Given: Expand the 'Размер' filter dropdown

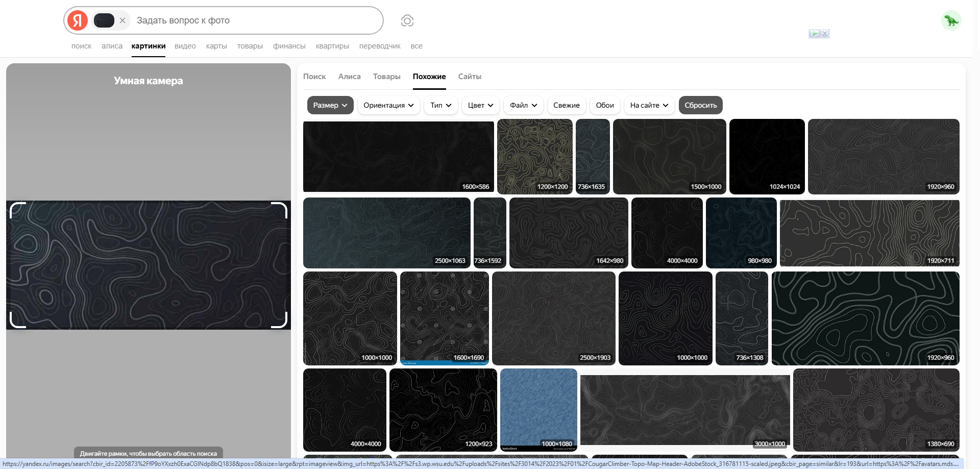Looking at the screenshot, I should coord(330,105).
